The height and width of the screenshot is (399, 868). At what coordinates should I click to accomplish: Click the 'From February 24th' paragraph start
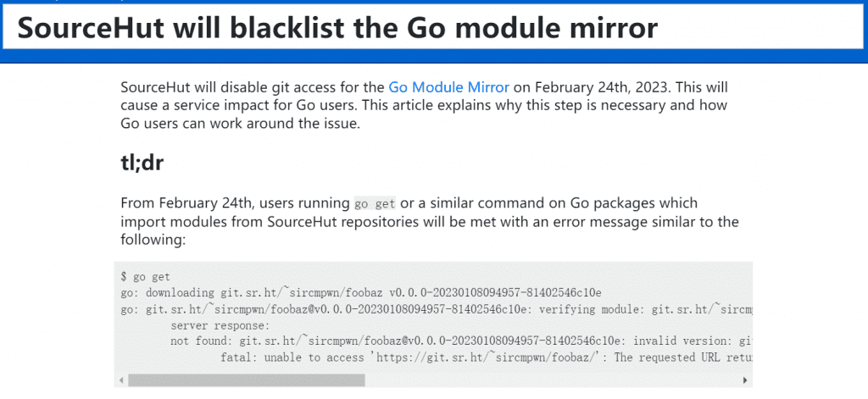coord(186,202)
